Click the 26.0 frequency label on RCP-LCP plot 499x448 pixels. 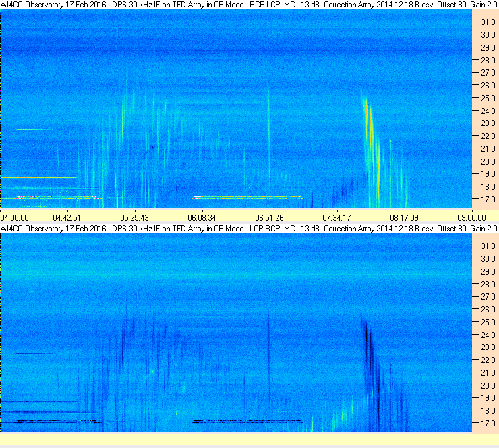pos(488,86)
